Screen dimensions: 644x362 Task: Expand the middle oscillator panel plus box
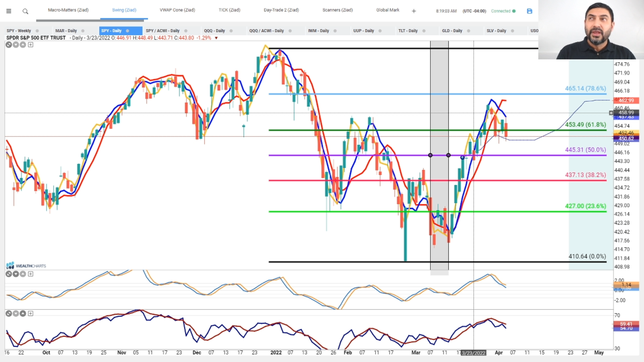pyautogui.click(x=31, y=274)
